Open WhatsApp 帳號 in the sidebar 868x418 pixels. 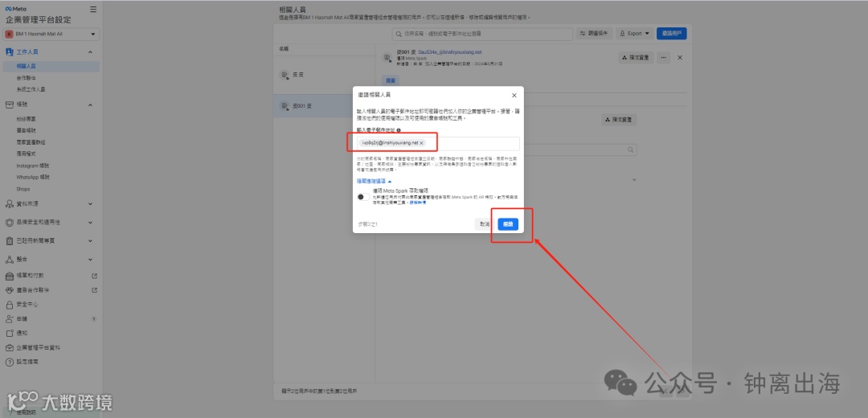pos(33,177)
